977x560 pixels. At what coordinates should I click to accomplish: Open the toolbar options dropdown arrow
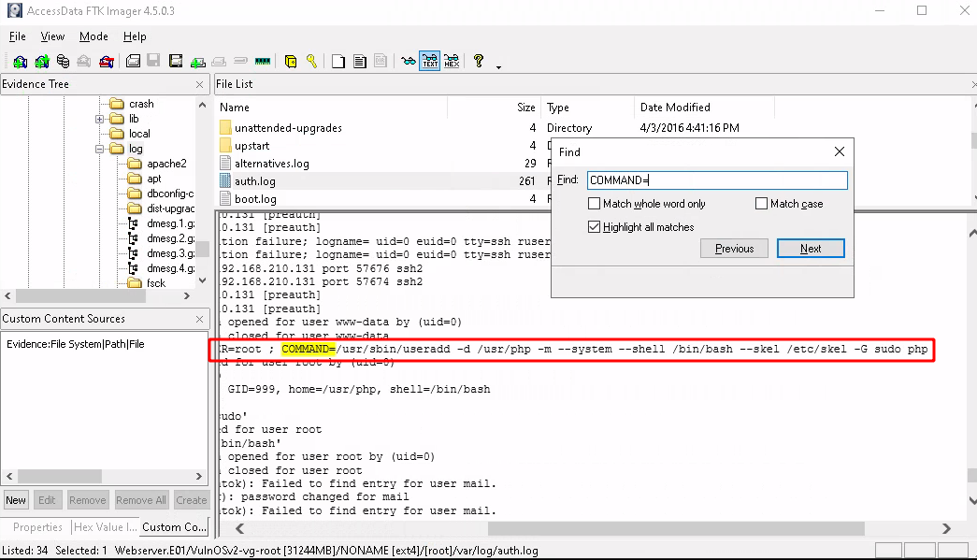pyautogui.click(x=498, y=66)
